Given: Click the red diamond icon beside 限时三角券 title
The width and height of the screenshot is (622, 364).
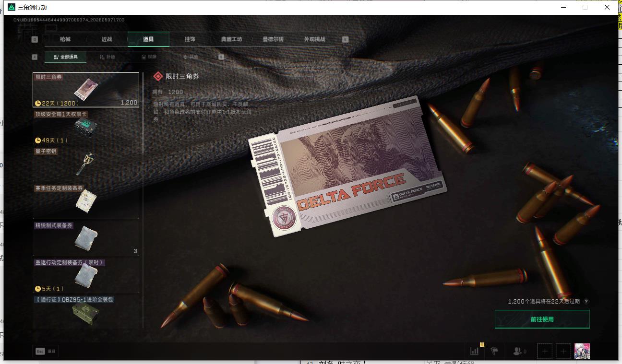Looking at the screenshot, I should [x=157, y=76].
